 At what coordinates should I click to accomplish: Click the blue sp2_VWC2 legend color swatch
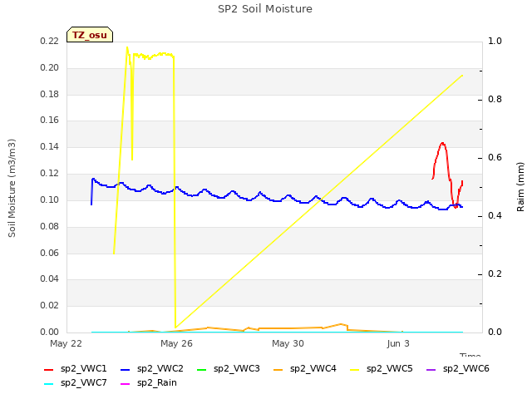click(x=126, y=369)
